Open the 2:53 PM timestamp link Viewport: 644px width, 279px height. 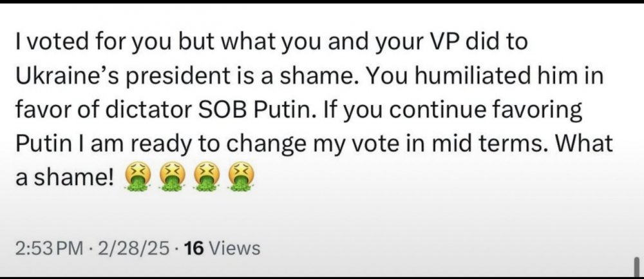coord(47,248)
